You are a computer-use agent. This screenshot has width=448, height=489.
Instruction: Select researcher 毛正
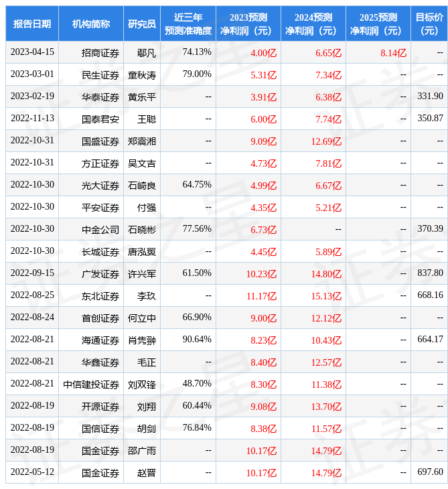point(147,363)
